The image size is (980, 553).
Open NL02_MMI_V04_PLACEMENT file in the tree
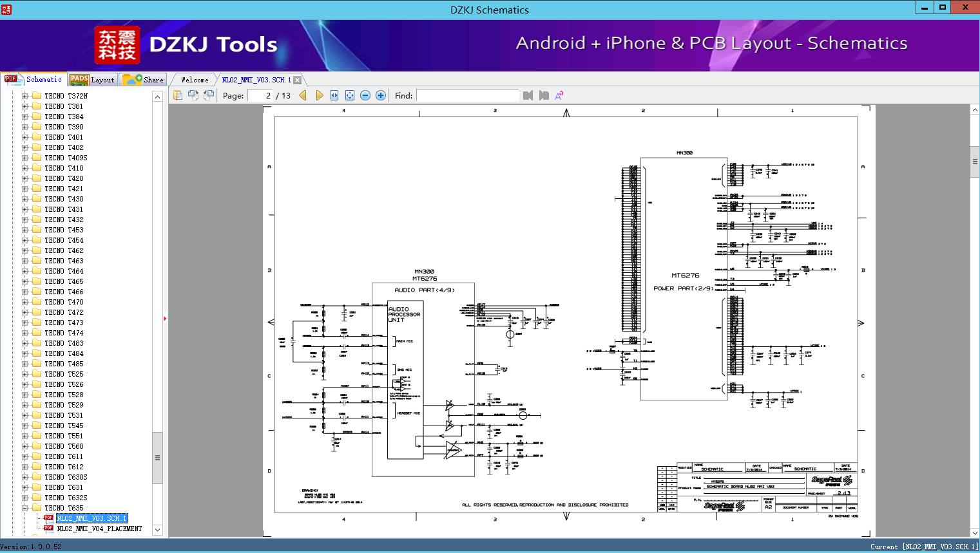click(x=99, y=529)
